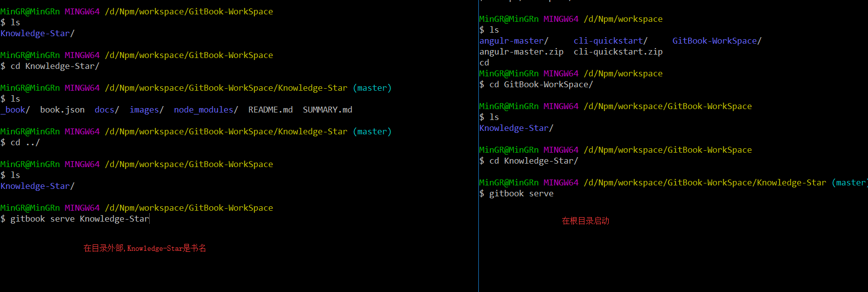Select the images/ directory name
Image resolution: width=868 pixels, height=292 pixels.
146,110
